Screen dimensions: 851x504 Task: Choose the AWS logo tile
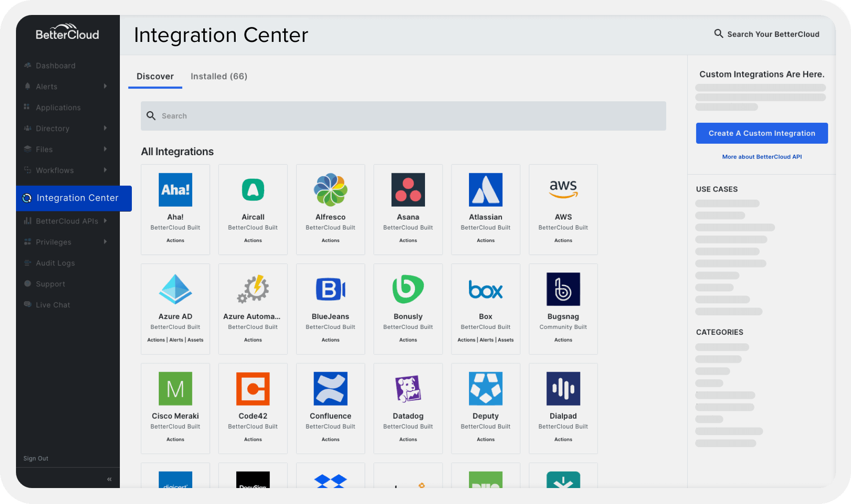(x=563, y=190)
